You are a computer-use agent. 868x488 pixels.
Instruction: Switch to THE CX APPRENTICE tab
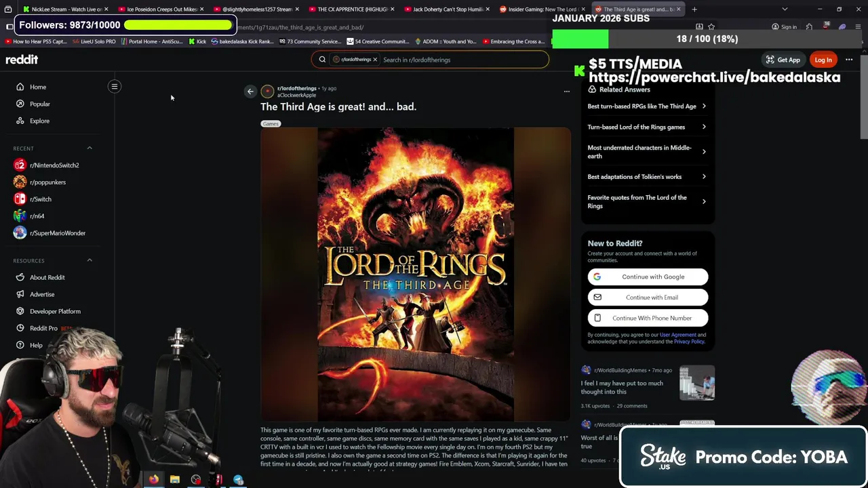[x=352, y=9]
